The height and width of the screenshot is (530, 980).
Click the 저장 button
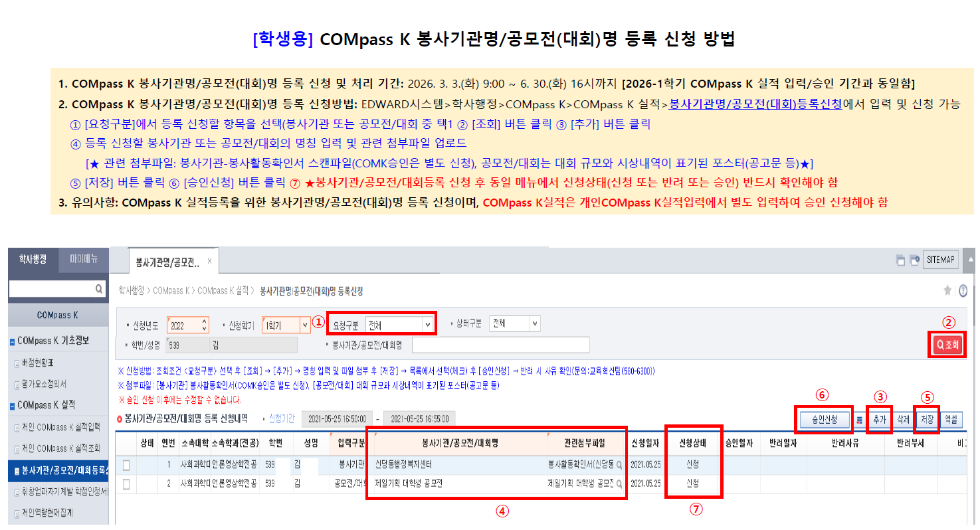point(927,420)
